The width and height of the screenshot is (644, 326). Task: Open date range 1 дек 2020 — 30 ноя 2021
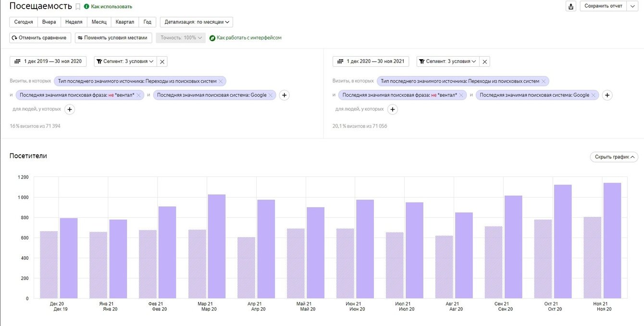point(371,62)
